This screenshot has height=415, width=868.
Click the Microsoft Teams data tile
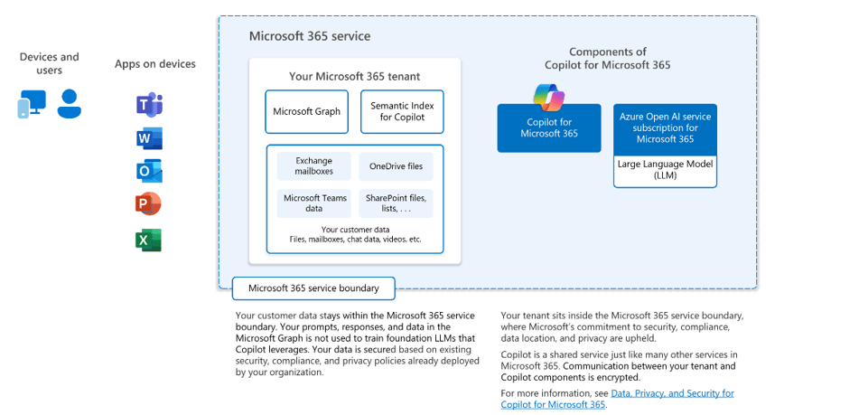pos(313,203)
